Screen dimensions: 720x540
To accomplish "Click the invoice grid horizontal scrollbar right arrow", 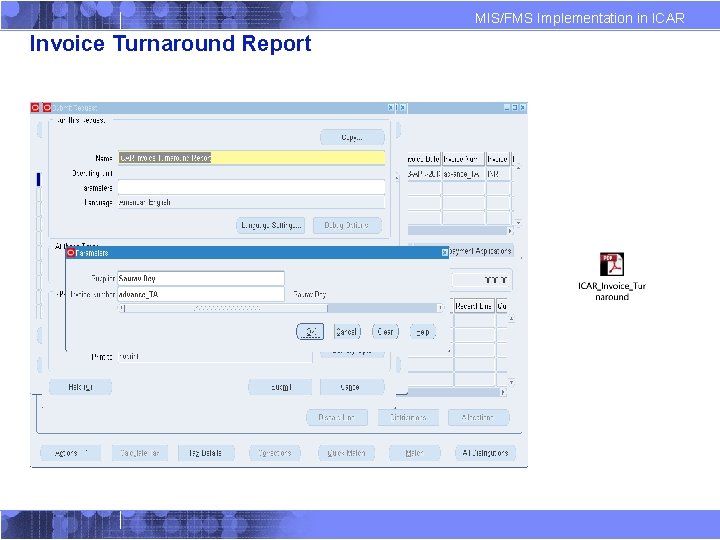I will click(510, 231).
